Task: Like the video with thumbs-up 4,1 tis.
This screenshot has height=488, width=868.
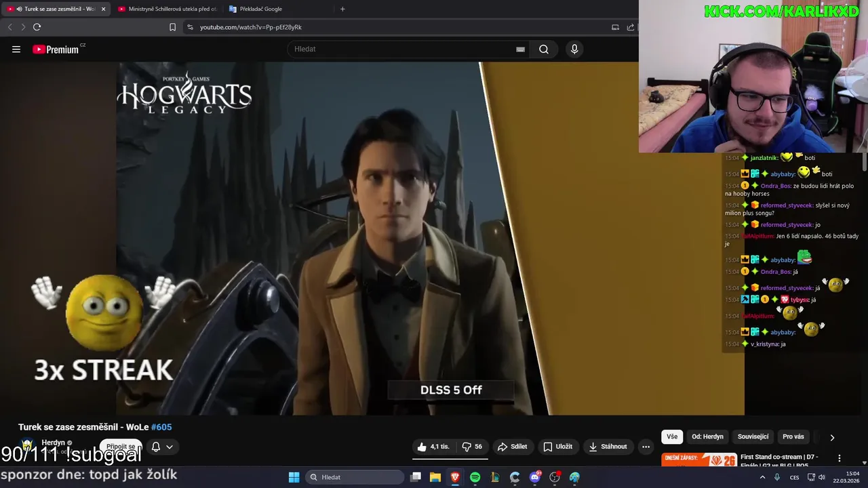Action: (433, 447)
